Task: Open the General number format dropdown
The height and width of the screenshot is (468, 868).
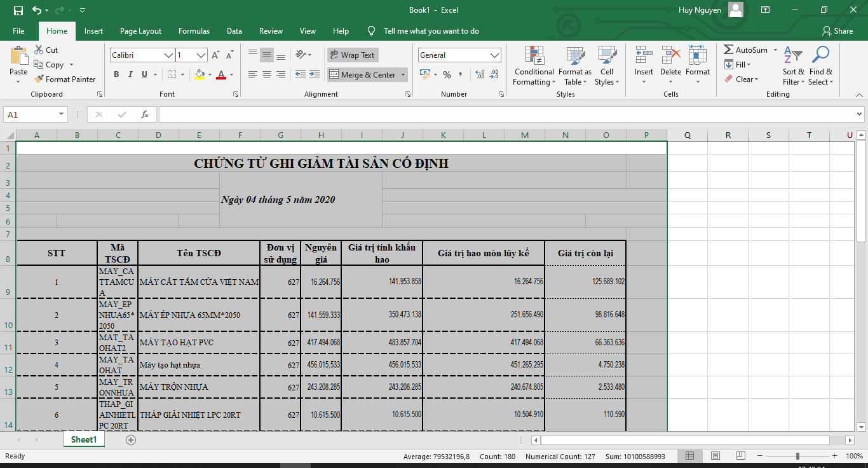Action: (495, 55)
